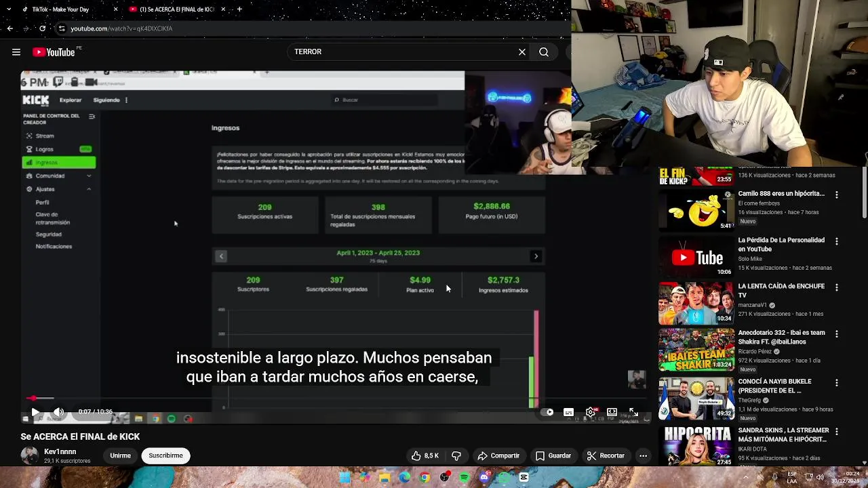
Task: Select the Se ACERCA El FINAL de KICK tab
Action: pos(178,9)
